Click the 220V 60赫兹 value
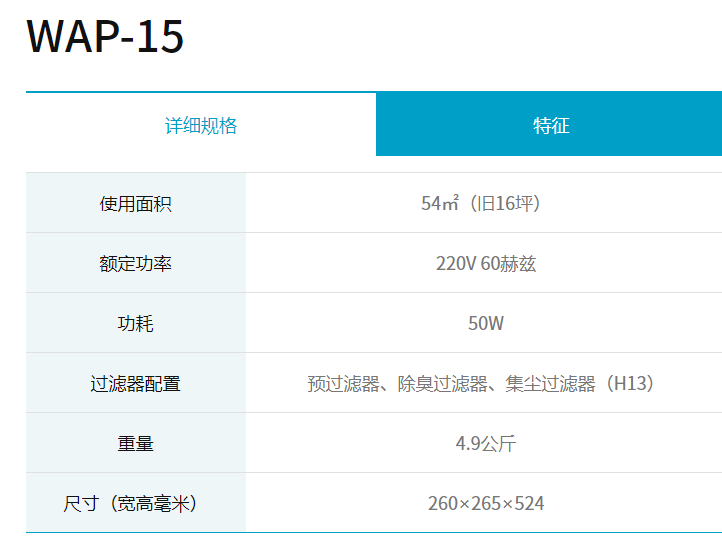Viewport: 722px width, 540px height. (x=486, y=264)
